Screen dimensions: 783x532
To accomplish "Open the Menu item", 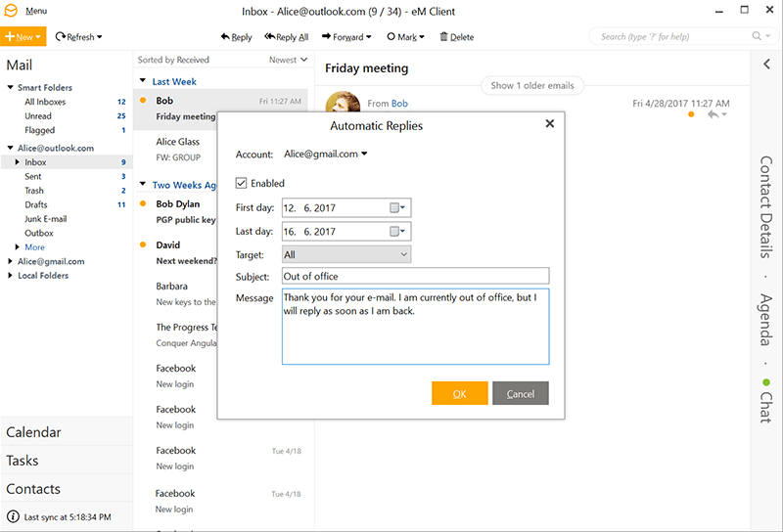I will [36, 11].
